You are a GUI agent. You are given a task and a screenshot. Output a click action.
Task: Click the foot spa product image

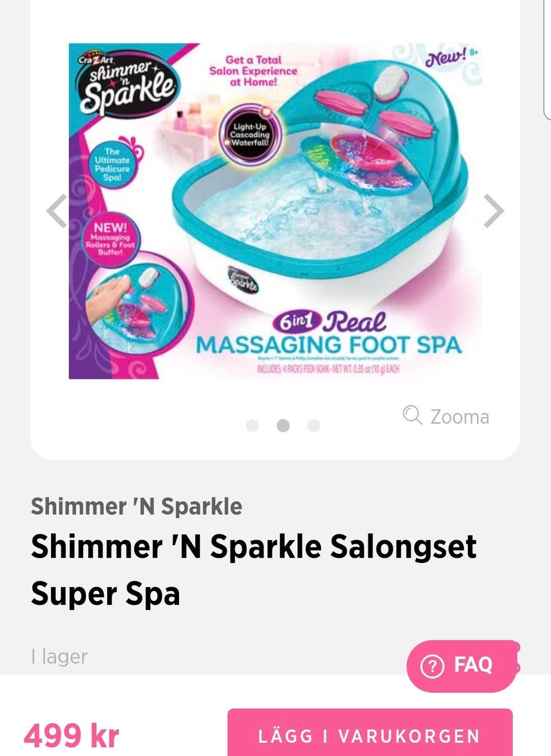275,211
